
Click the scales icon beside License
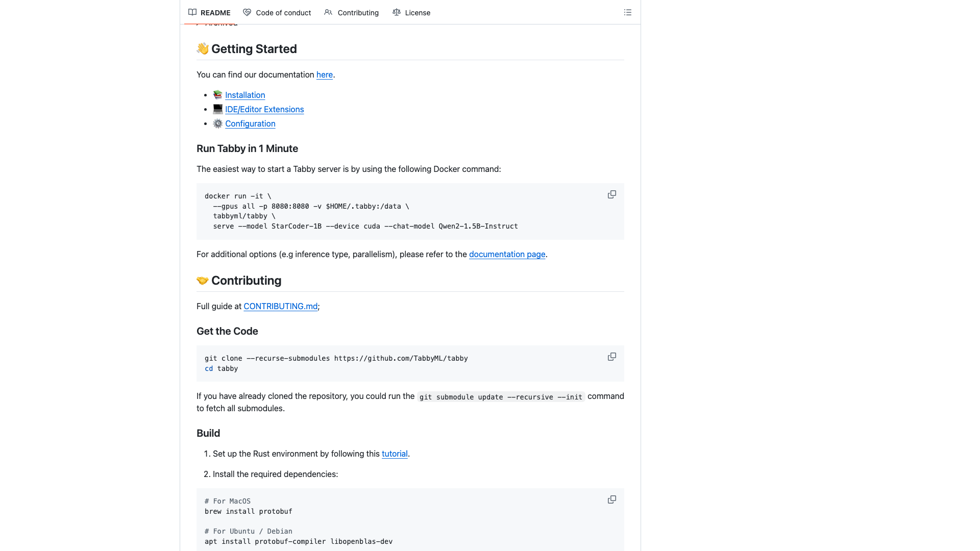pos(396,12)
